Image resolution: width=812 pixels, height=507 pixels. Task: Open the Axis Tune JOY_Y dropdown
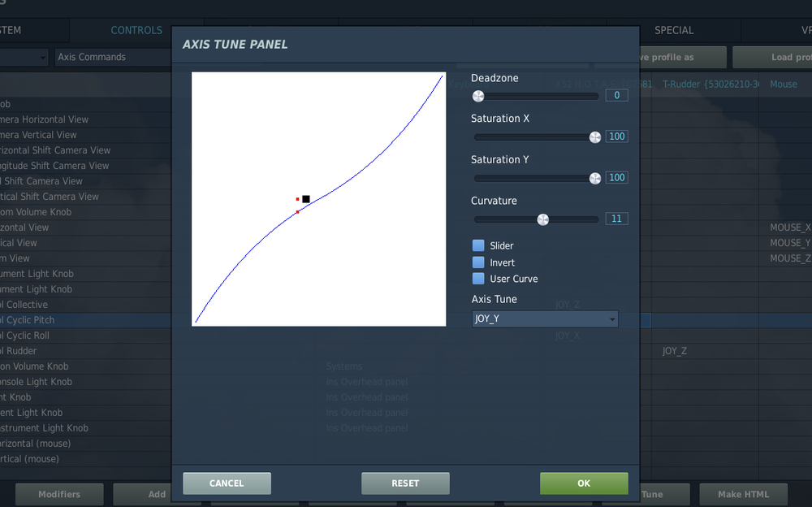coord(545,318)
